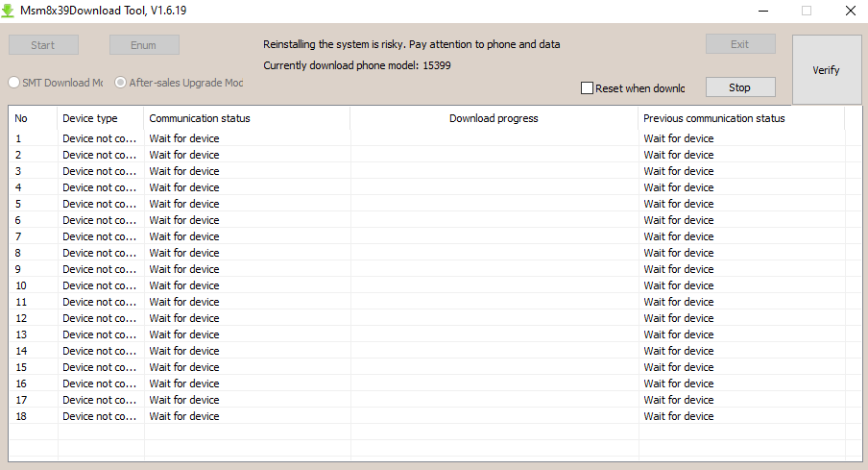Click the Exit button
Viewport: 868px width, 470px height.
(740, 44)
